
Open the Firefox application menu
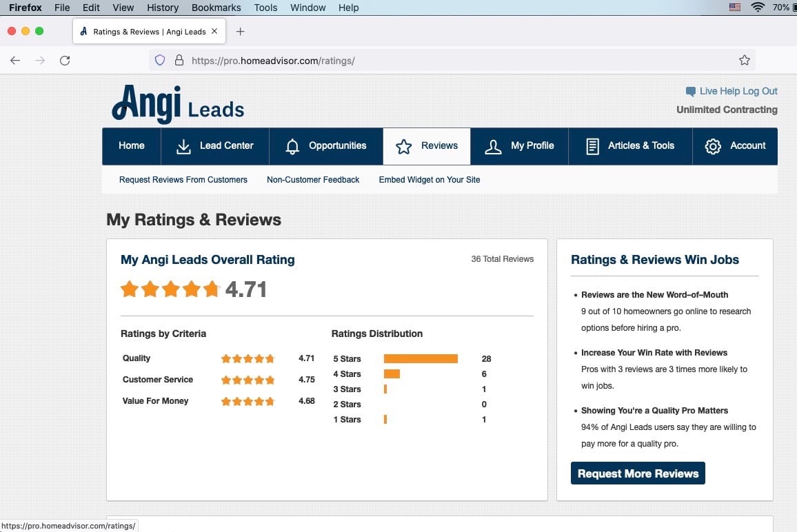pos(26,8)
